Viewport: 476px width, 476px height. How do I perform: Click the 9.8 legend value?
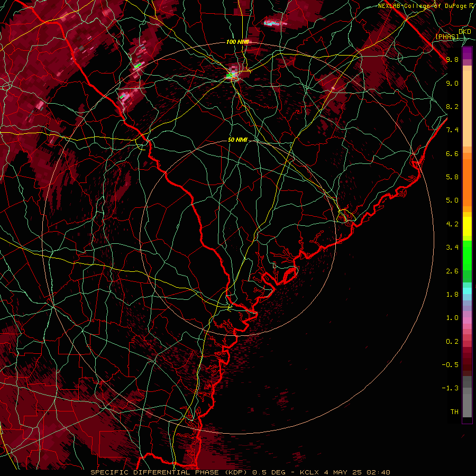pyautogui.click(x=452, y=60)
